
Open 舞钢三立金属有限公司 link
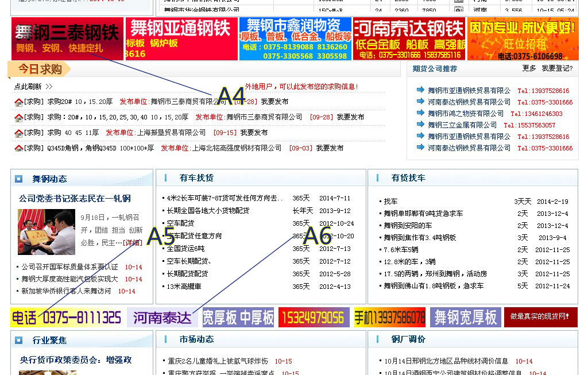[x=462, y=125]
